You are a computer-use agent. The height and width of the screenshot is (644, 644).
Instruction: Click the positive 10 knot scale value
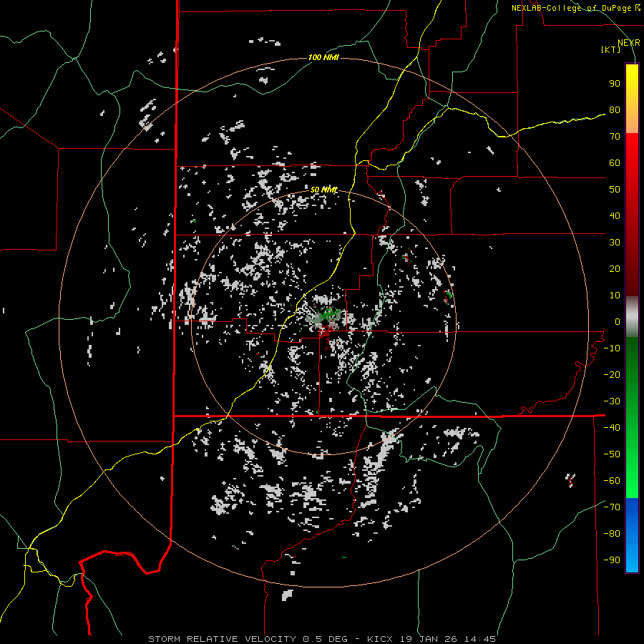pos(615,296)
